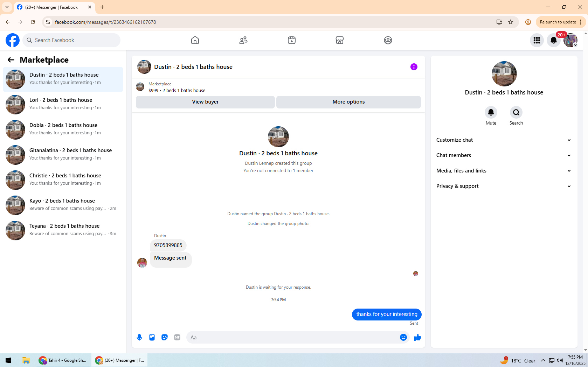Viewport: 588px width, 367px height.
Task: Send a thumbs-up like
Action: click(417, 337)
